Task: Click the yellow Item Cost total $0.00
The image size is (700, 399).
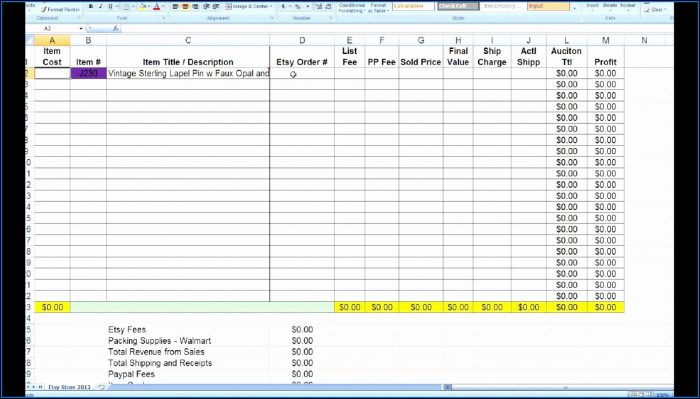Action: pyautogui.click(x=52, y=307)
